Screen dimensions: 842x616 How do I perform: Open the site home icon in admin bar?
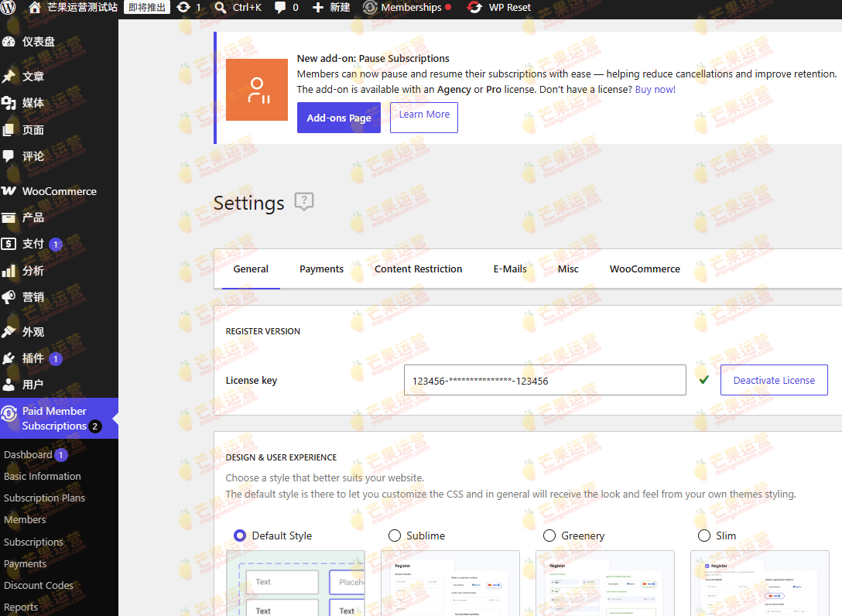point(34,7)
